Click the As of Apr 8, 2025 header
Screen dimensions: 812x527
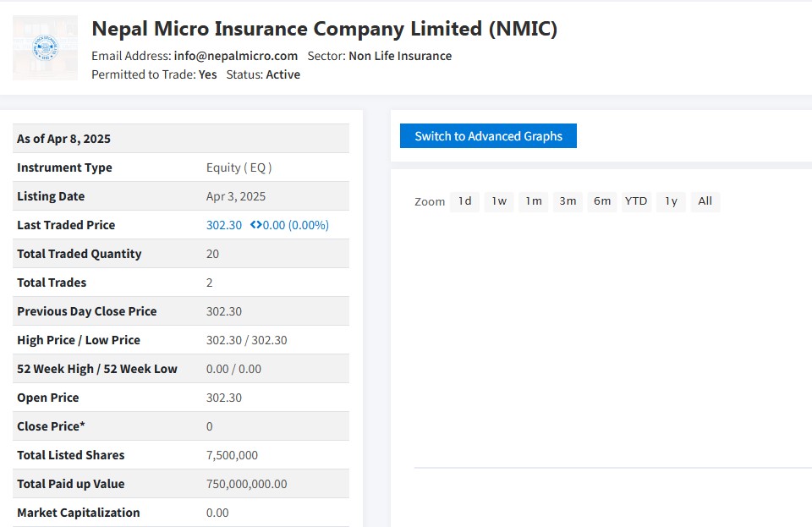click(x=63, y=139)
